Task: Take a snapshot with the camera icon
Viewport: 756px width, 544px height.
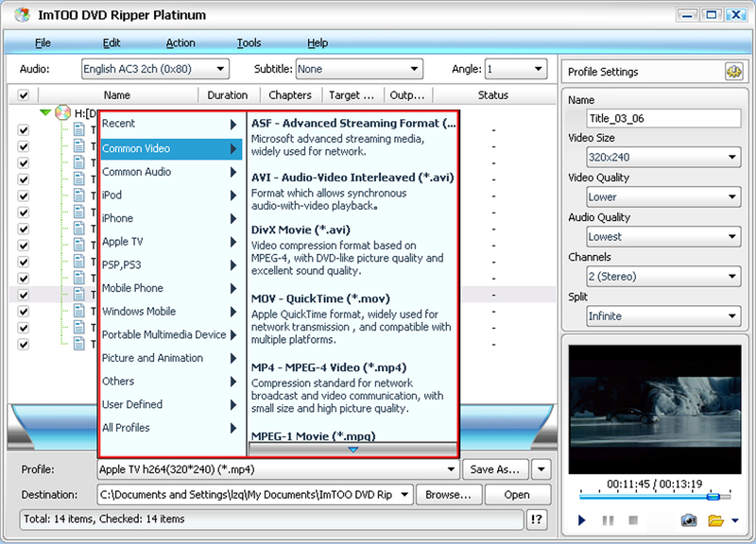Action: (689, 520)
